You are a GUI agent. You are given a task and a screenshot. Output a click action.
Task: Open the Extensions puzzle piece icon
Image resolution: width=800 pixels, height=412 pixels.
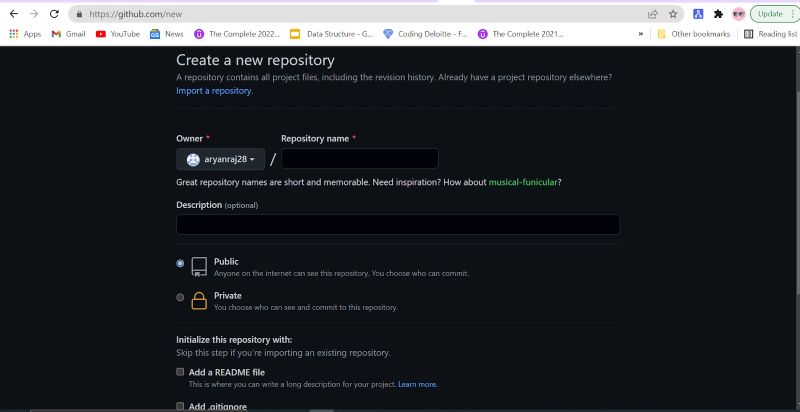[718, 14]
